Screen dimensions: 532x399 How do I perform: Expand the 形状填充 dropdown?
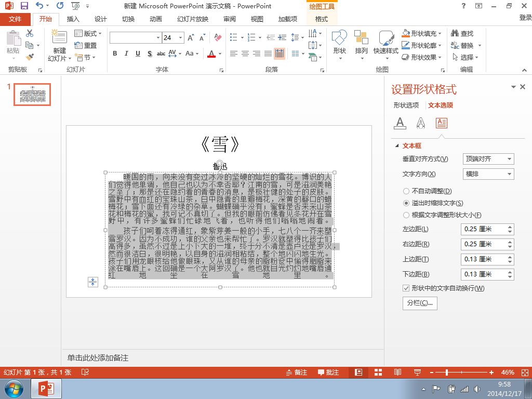pyautogui.click(x=440, y=34)
